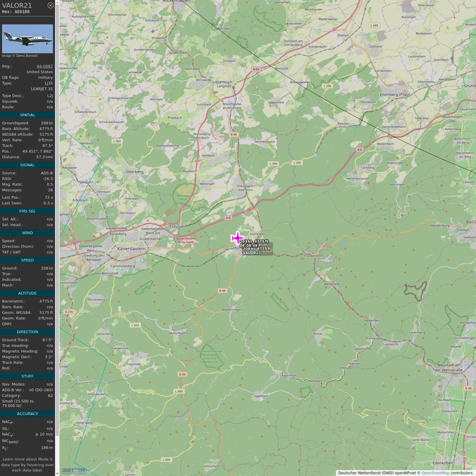The image size is (476, 476).
Task: Click the B 48 road shield near Waldleiningen
Action: pos(222,291)
